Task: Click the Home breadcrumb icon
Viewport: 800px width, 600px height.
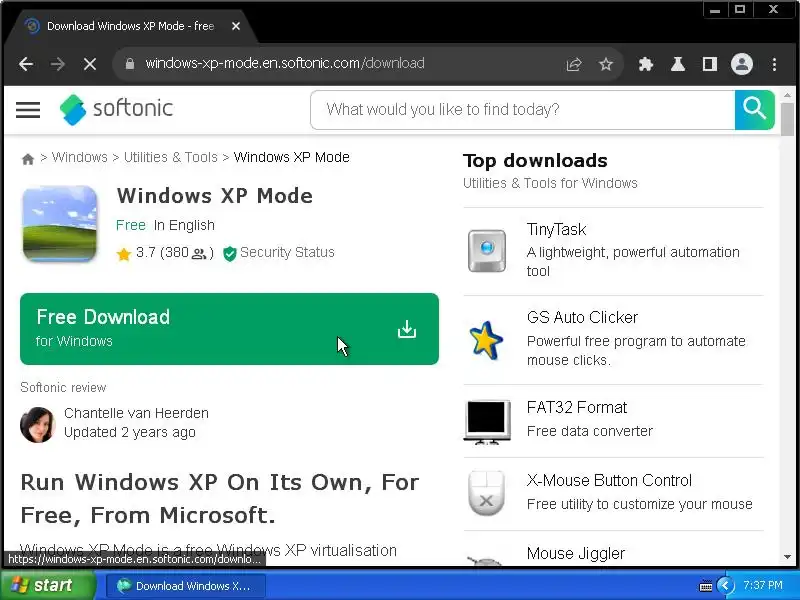Action: point(28,159)
